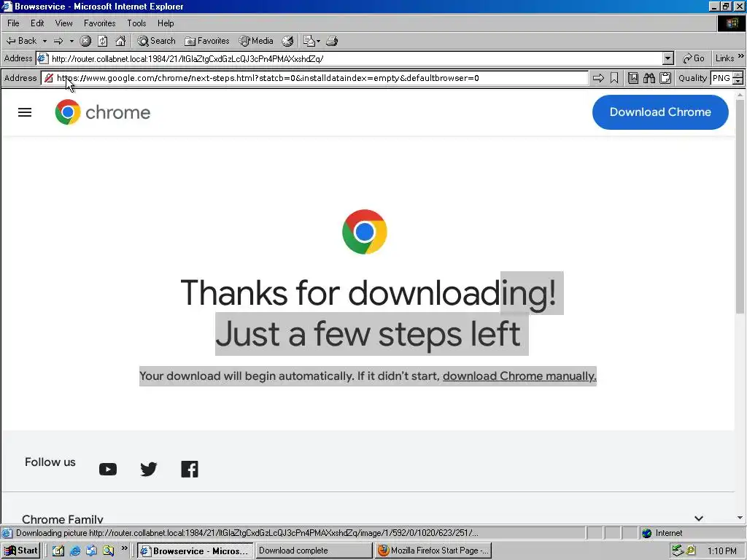Click the fourth quick launch search icon
Viewport: 747px width, 560px height.
[x=109, y=551]
